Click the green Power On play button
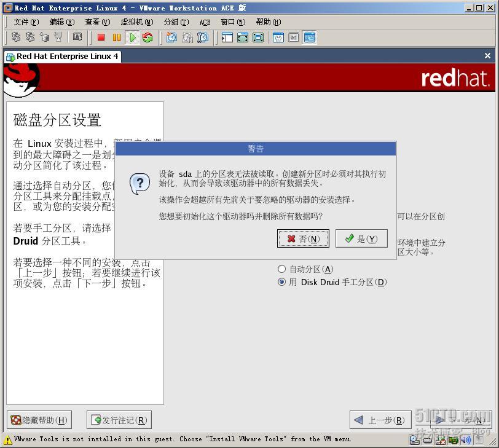The image size is (499, 448). click(132, 37)
